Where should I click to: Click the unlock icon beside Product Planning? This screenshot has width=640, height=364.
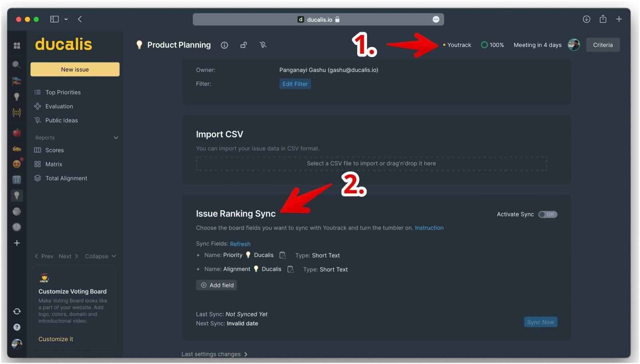coord(244,45)
